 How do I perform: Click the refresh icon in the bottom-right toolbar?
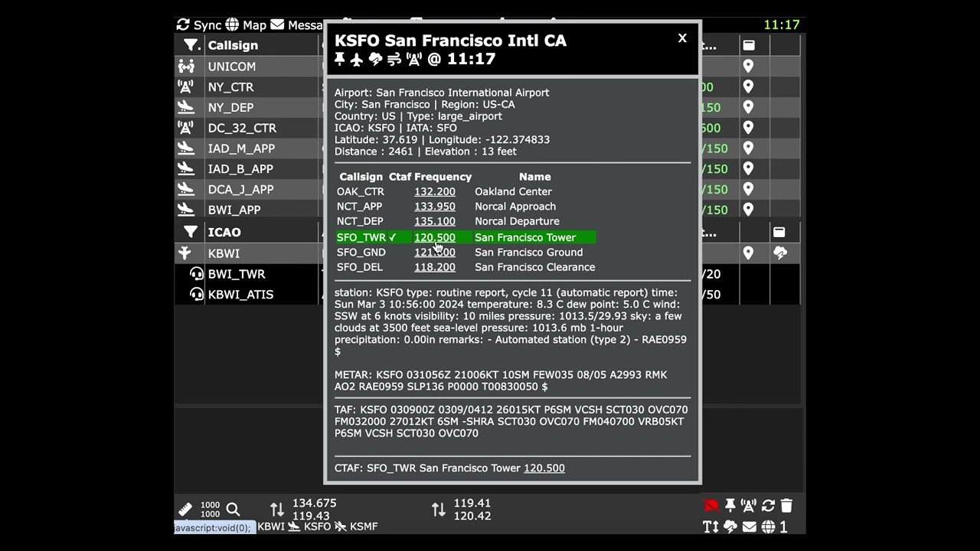pyautogui.click(x=768, y=506)
